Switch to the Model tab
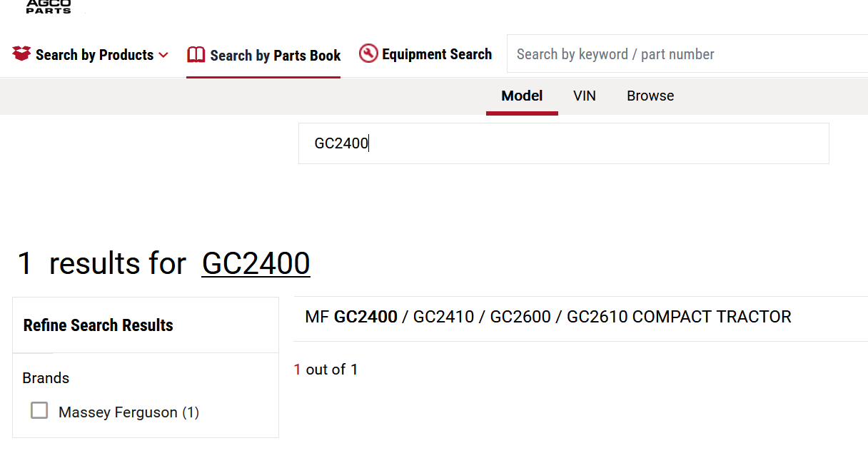Screen dimensions: 868x473 (522, 96)
